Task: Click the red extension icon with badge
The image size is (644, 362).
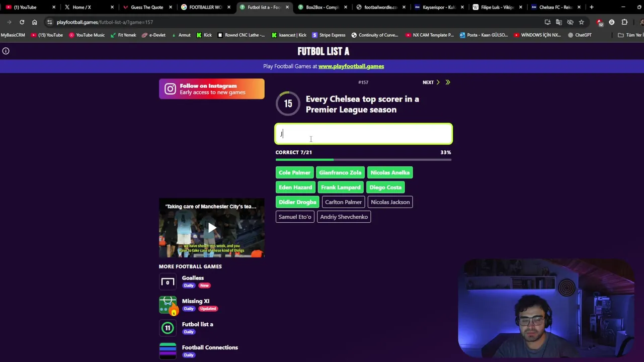Action: [x=599, y=22]
